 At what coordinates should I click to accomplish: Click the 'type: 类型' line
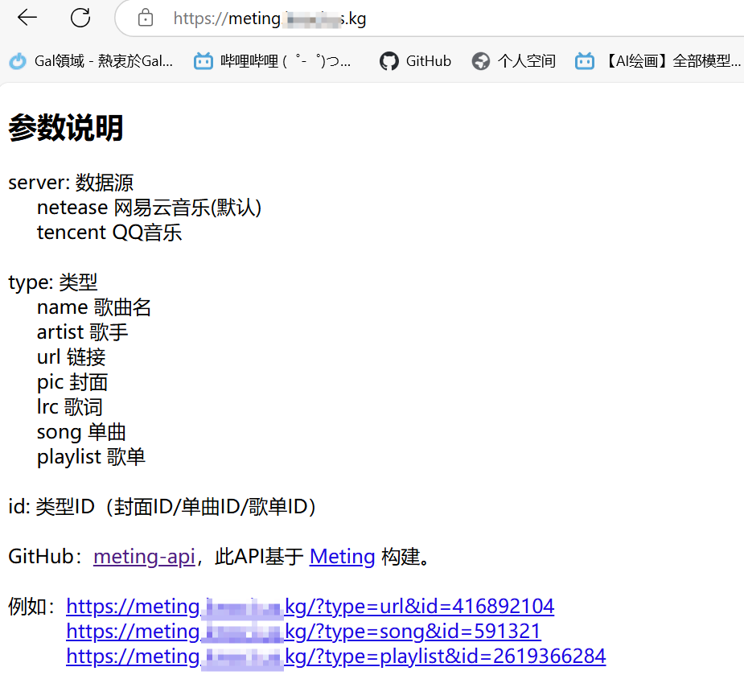click(x=53, y=282)
